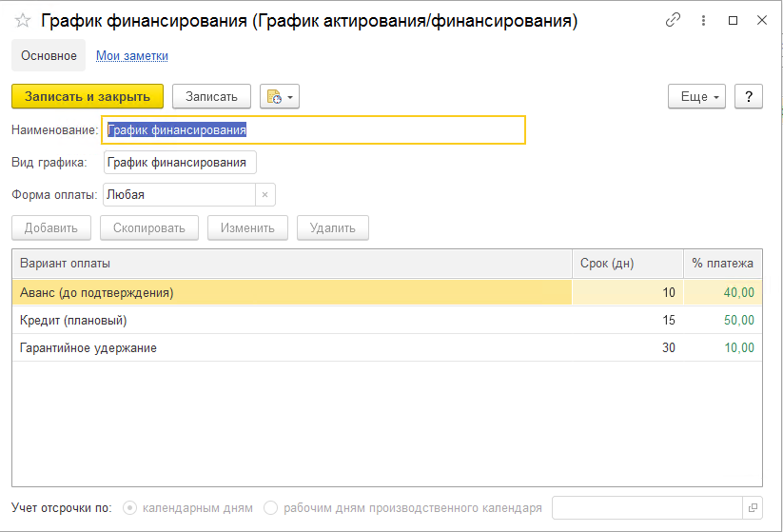Open selection icon in production calendar field
This screenshot has height=532, width=783.
pos(753,507)
